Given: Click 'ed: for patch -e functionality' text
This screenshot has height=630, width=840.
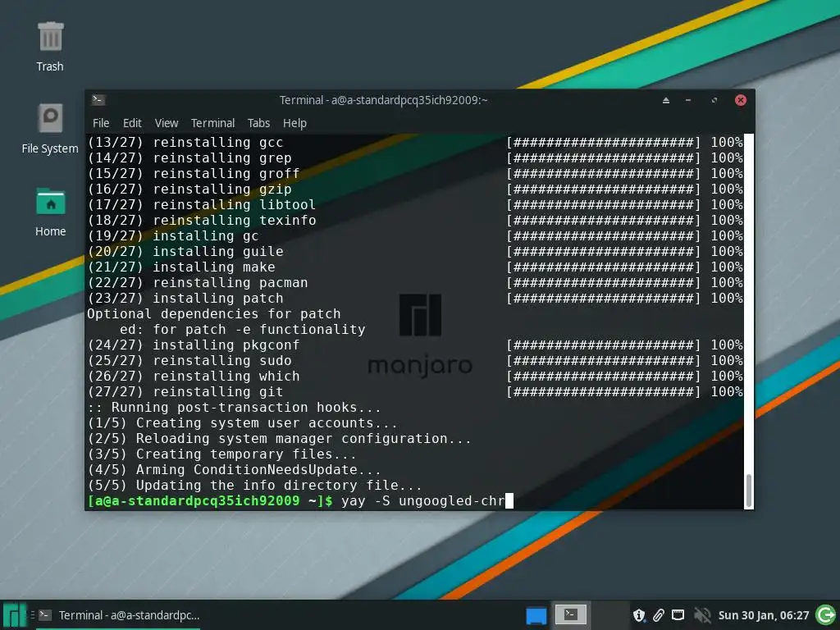Looking at the screenshot, I should pyautogui.click(x=243, y=330).
